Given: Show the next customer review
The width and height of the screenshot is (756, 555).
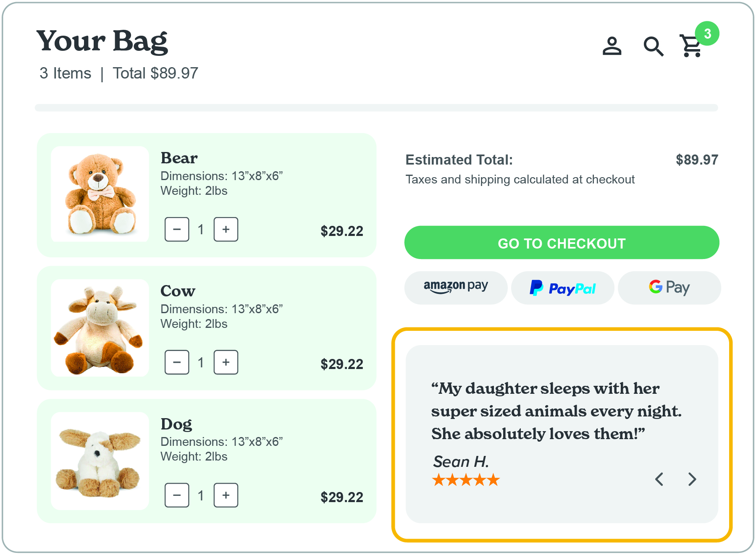Looking at the screenshot, I should click(x=692, y=479).
